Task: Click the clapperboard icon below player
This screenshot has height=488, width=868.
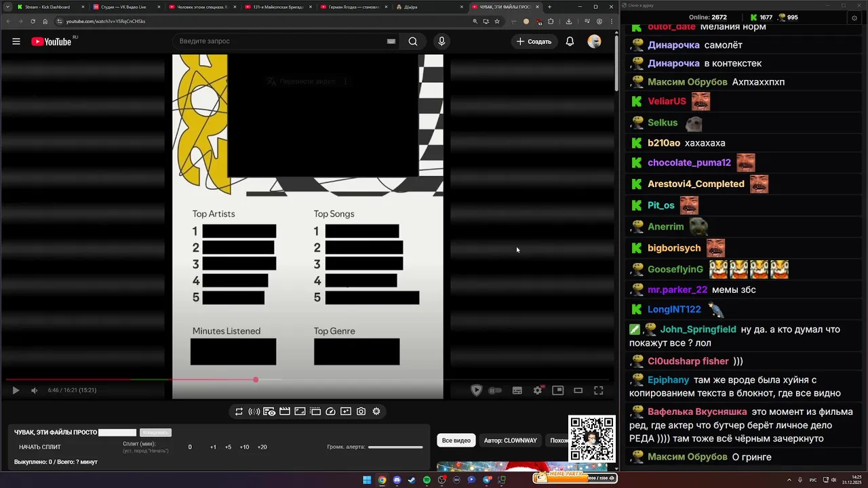Action: point(285,411)
